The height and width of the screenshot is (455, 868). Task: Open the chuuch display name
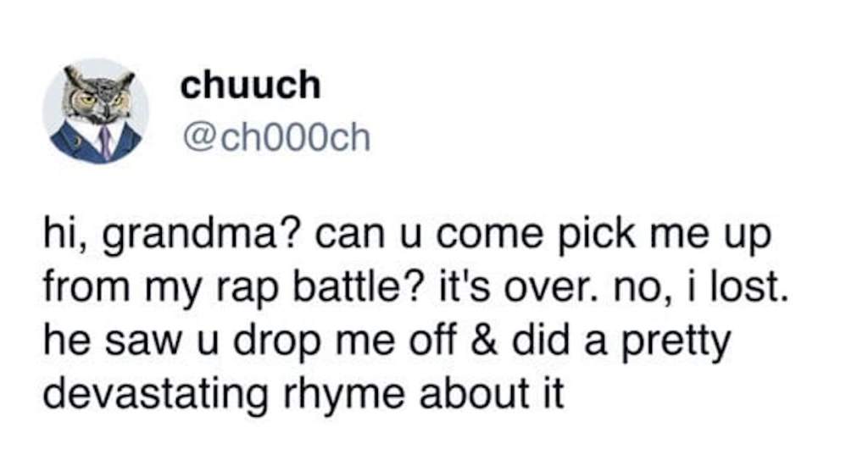251,85
